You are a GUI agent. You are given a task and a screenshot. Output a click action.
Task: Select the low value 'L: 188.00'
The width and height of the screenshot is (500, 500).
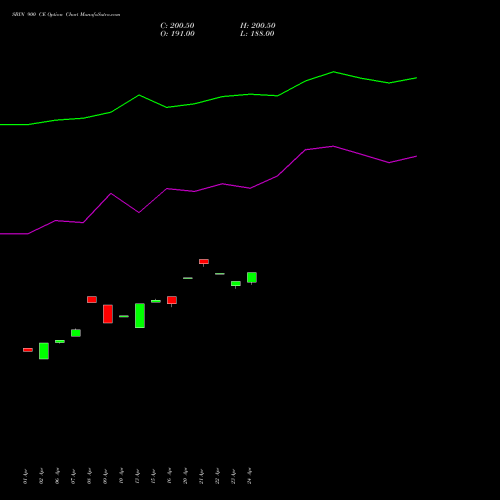click(x=257, y=34)
